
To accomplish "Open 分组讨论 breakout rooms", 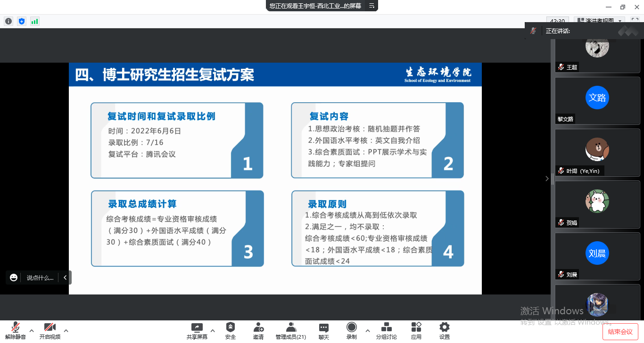I will coord(386,330).
